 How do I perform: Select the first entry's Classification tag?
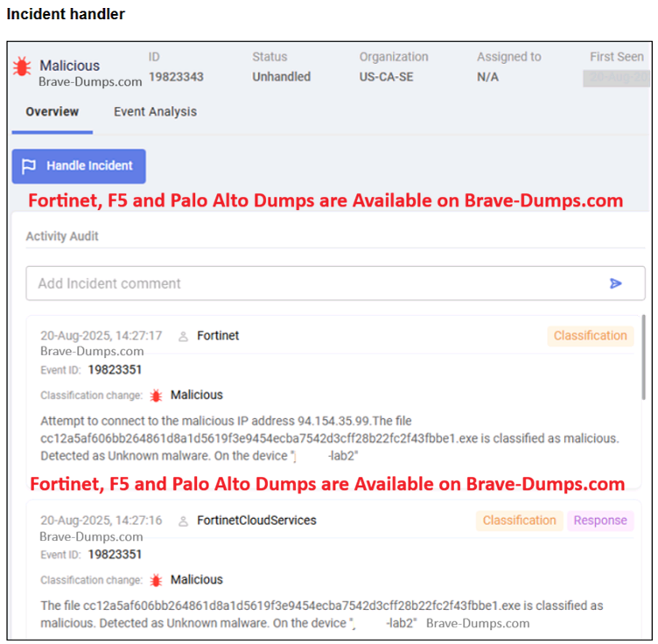click(x=590, y=336)
